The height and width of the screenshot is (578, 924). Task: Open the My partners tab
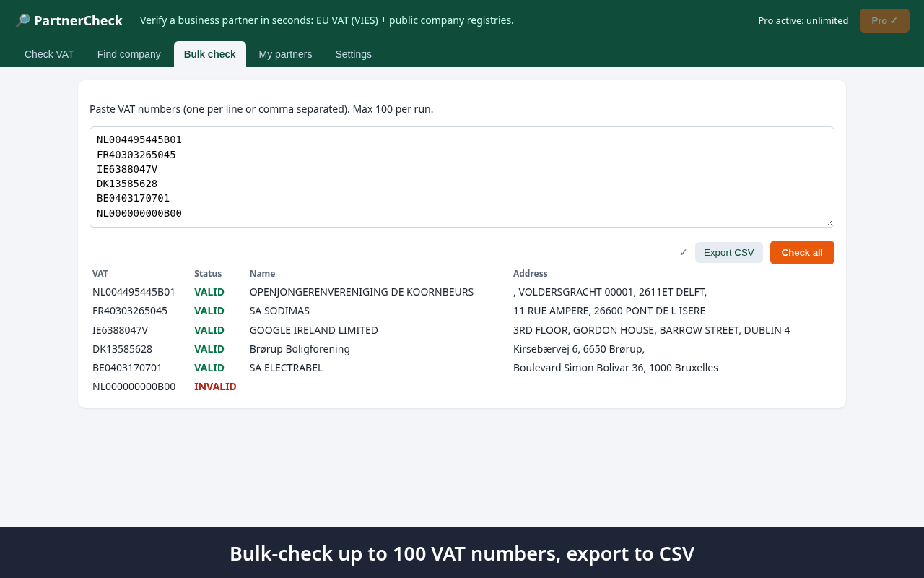(285, 54)
